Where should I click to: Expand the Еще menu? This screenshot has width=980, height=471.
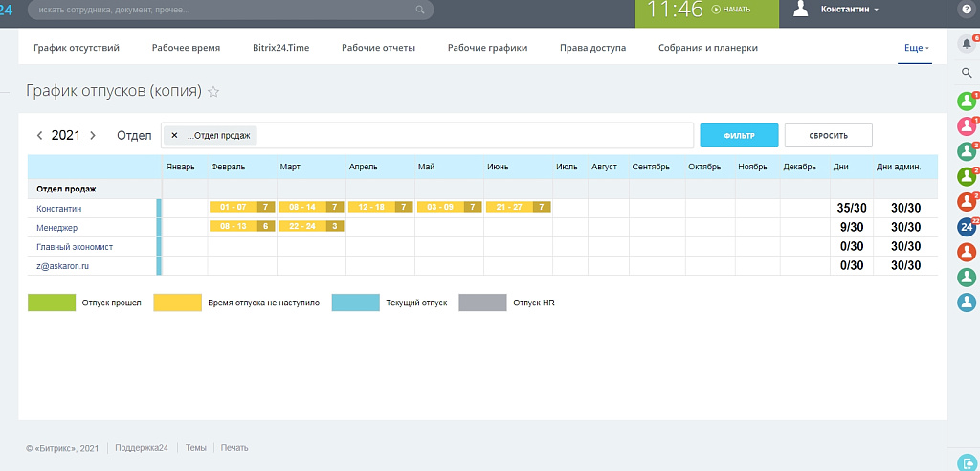click(x=915, y=48)
